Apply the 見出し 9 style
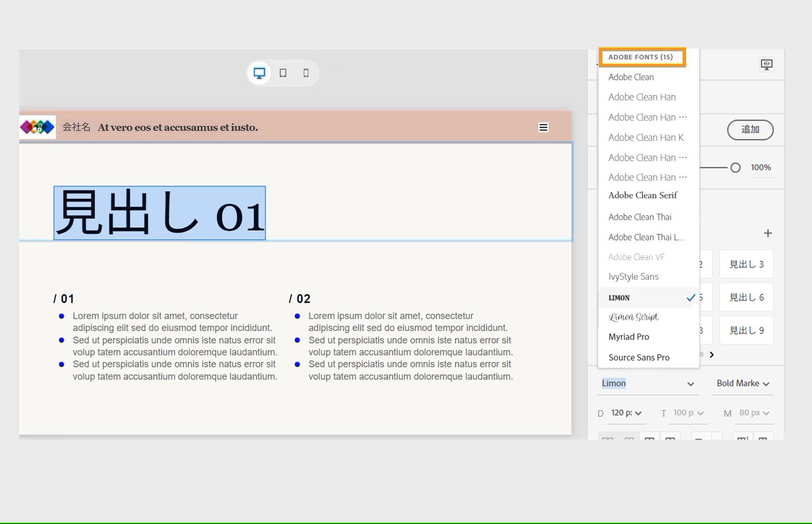The image size is (812, 524). (747, 330)
